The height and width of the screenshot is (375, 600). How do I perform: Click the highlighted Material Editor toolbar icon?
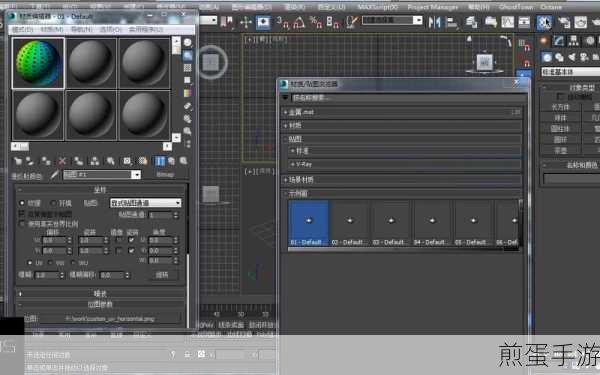point(544,23)
